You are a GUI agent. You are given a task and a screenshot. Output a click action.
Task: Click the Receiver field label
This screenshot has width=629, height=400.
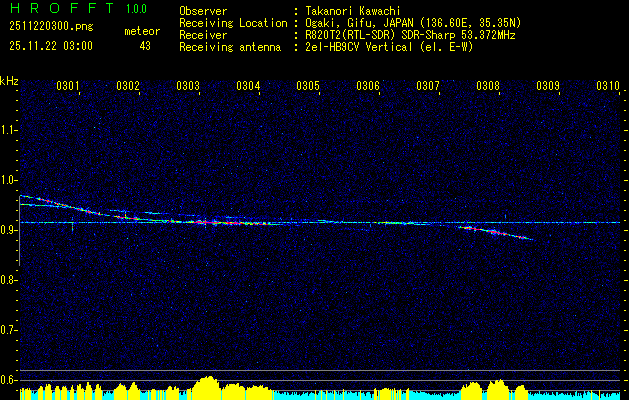203,35
